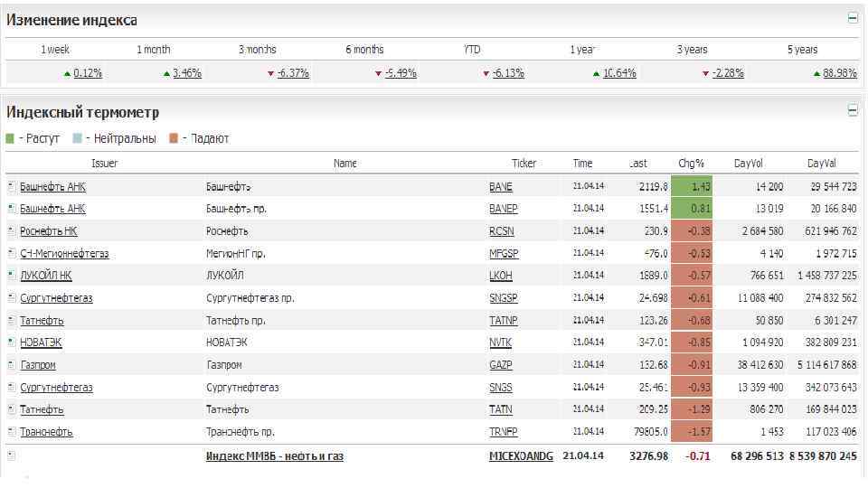The image size is (868, 488).
Task: Click the DayVal column header
Action: coord(822,164)
